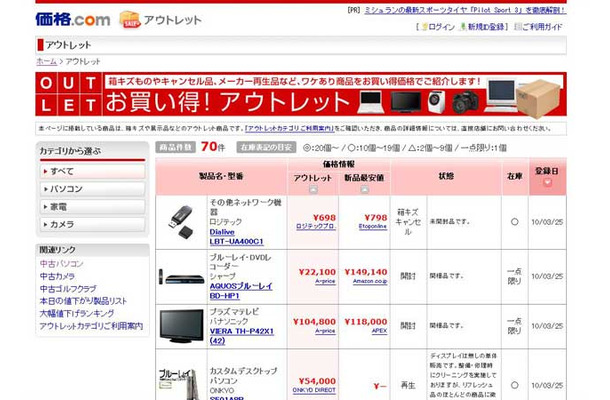The image size is (610, 400).
Task: Open ONKYO DIRECT shop link
Action: (x=314, y=390)
